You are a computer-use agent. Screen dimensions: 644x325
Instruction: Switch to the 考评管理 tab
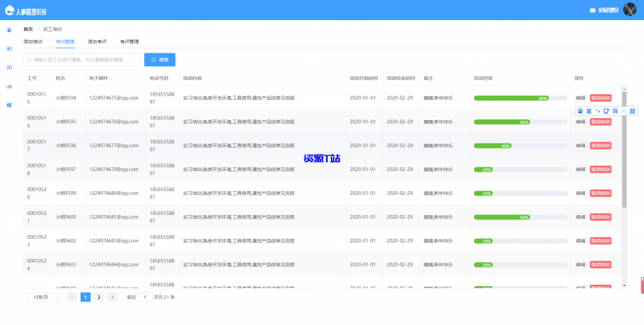129,41
